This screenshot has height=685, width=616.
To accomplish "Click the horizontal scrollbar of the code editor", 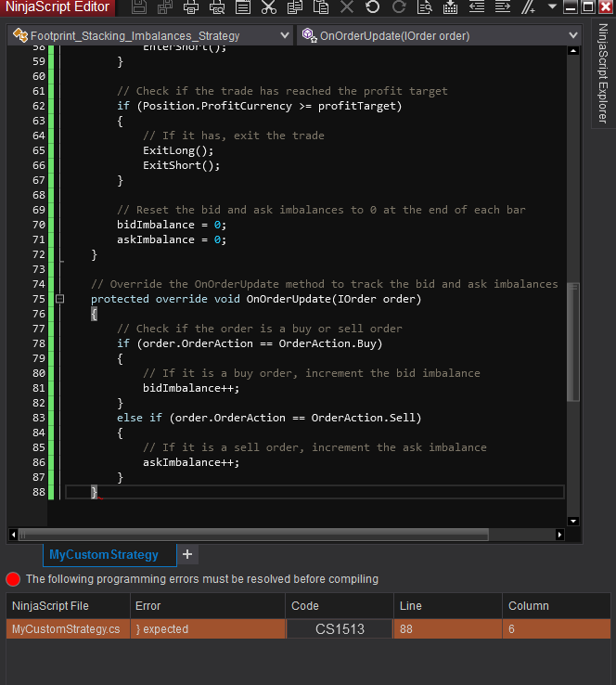I will point(252,535).
